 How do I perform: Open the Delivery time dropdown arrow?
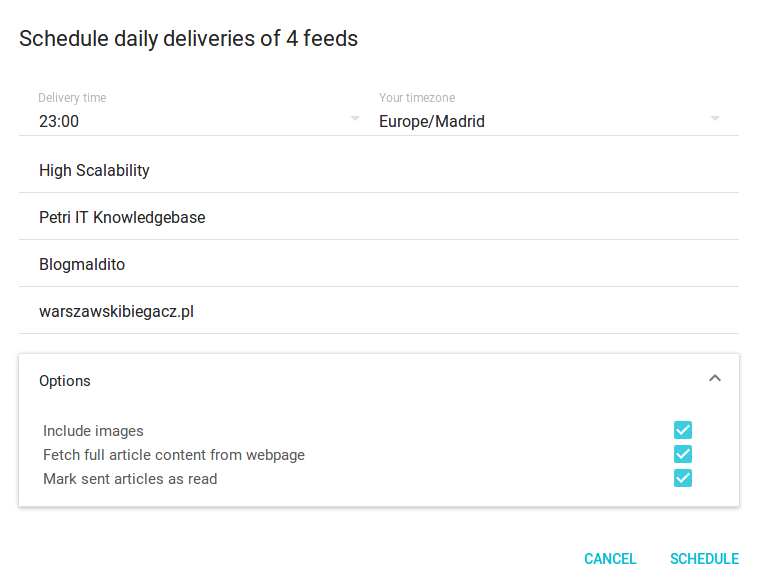click(x=354, y=119)
